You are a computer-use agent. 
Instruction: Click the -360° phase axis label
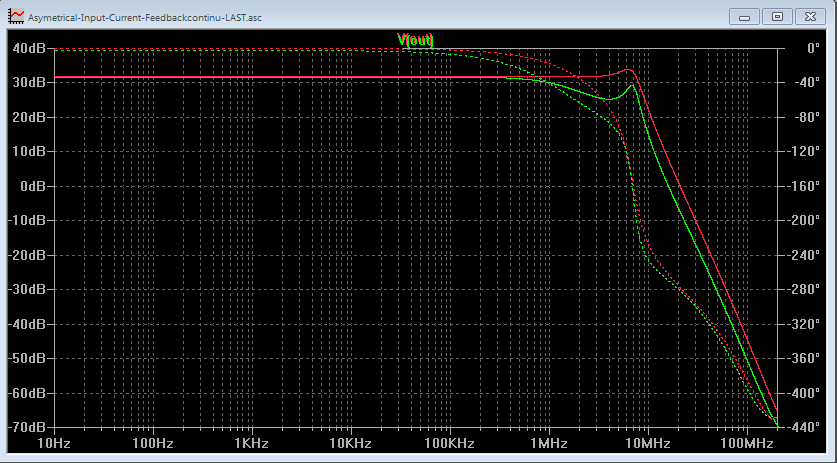[803, 358]
